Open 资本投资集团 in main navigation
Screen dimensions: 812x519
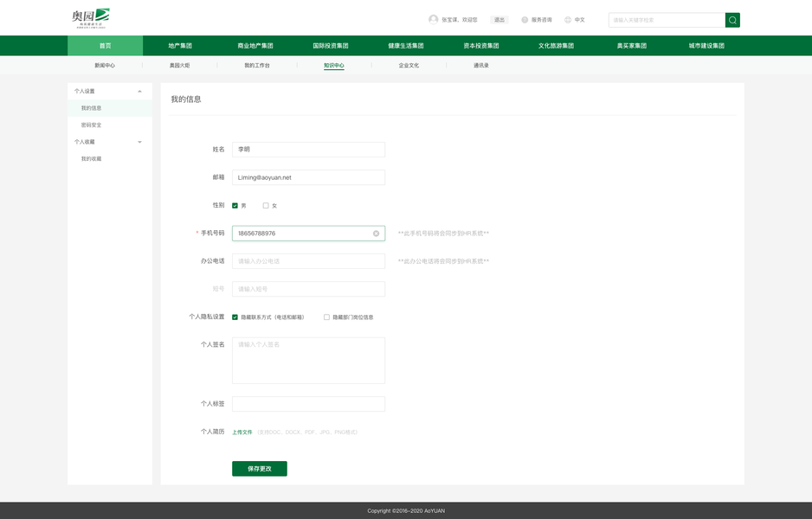click(481, 46)
